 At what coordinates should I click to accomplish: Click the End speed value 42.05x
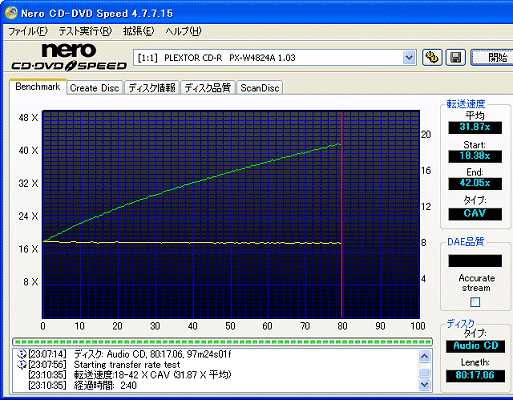475,184
